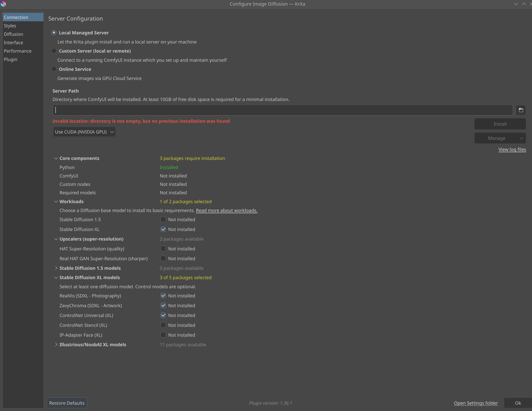This screenshot has height=411, width=532.
Task: Click the Plugin version: 1.36.1 label
Action: pos(270,403)
